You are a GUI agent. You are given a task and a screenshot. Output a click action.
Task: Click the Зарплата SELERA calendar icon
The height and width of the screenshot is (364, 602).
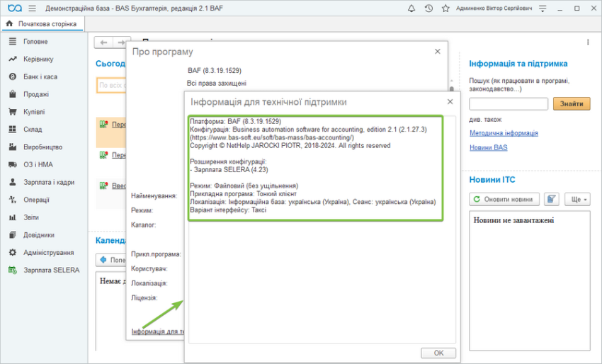(13, 271)
